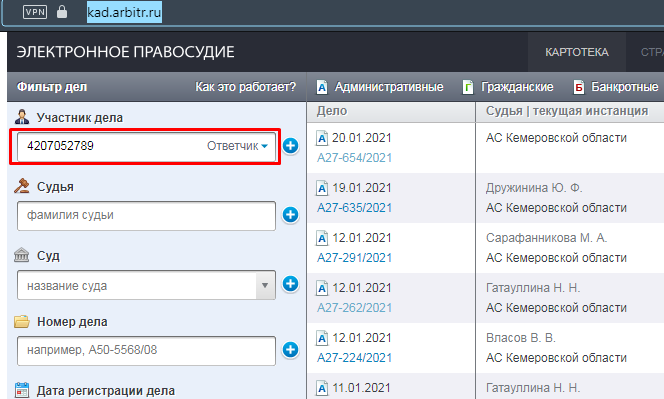Screen dimensions: 664x399
Task: Click document icon beside 20.01.2021
Action: pos(322,139)
